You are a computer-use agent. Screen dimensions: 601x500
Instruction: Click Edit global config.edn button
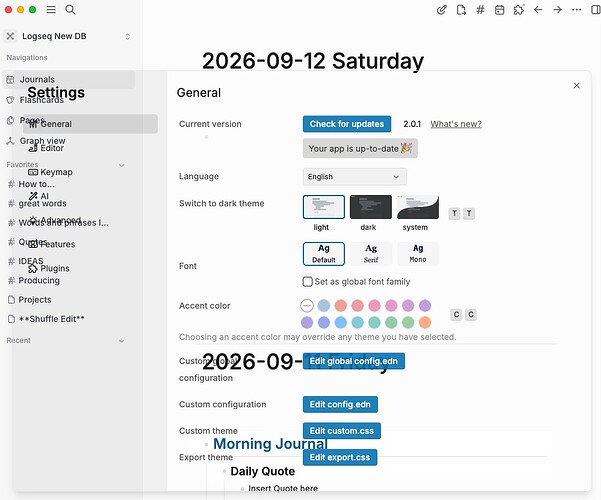[x=353, y=361]
